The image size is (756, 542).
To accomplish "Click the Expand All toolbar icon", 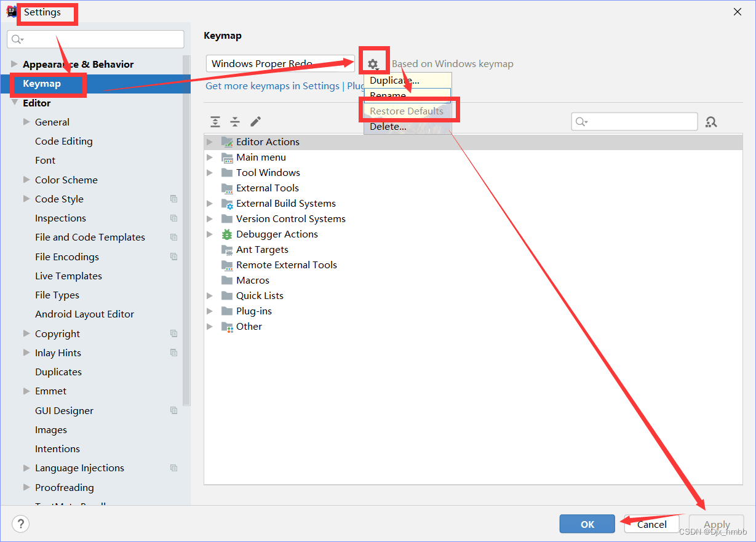I will tap(215, 122).
